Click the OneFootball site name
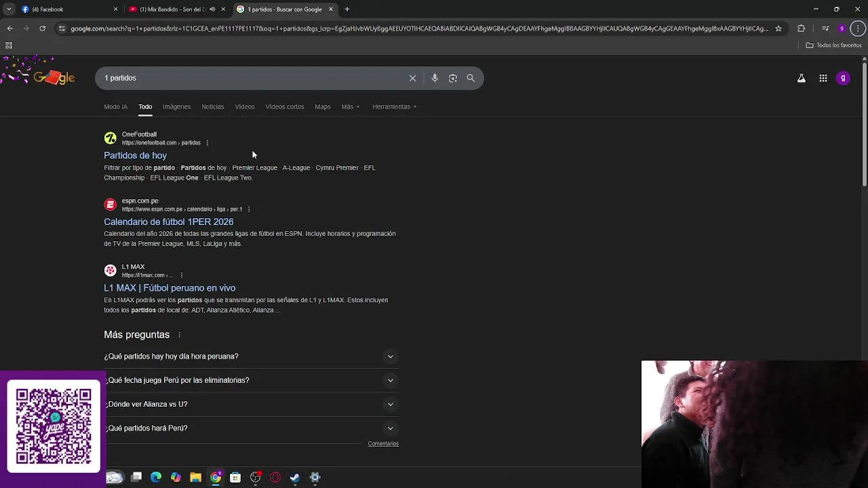 139,134
